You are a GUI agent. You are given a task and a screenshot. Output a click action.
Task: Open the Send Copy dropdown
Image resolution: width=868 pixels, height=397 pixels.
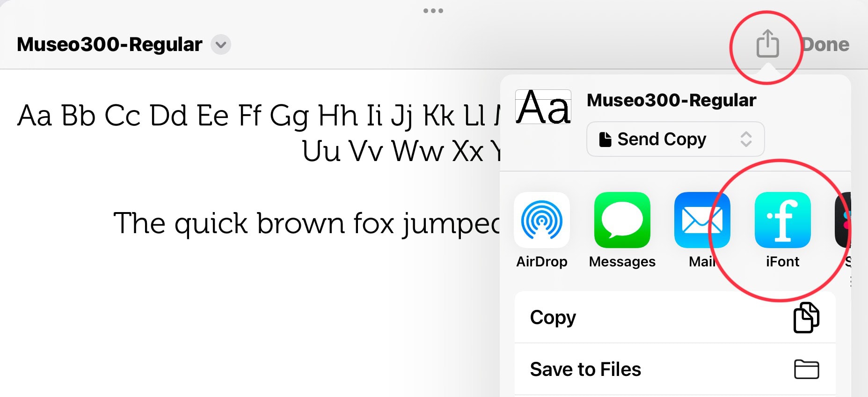pyautogui.click(x=675, y=140)
